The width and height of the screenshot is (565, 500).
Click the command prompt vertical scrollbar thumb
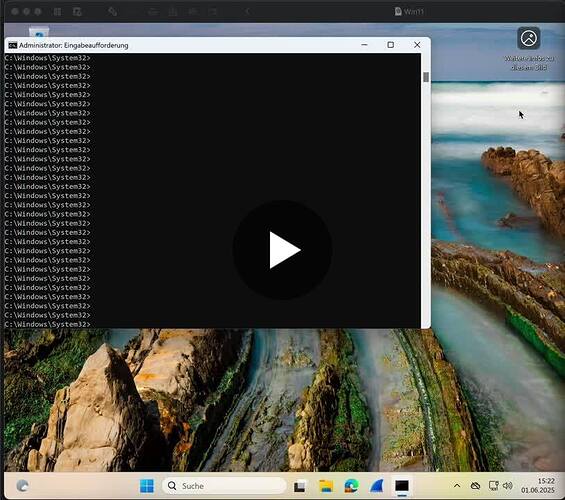(x=426, y=77)
